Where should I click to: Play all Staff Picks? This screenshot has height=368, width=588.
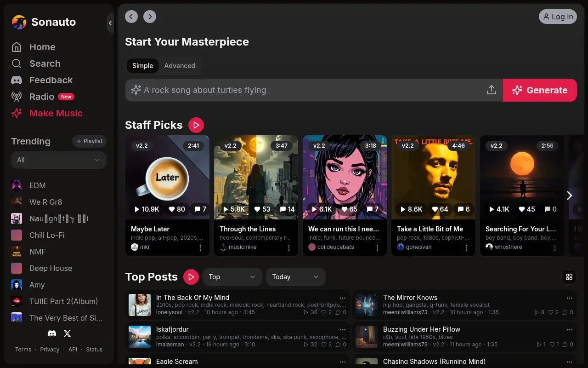tap(196, 125)
